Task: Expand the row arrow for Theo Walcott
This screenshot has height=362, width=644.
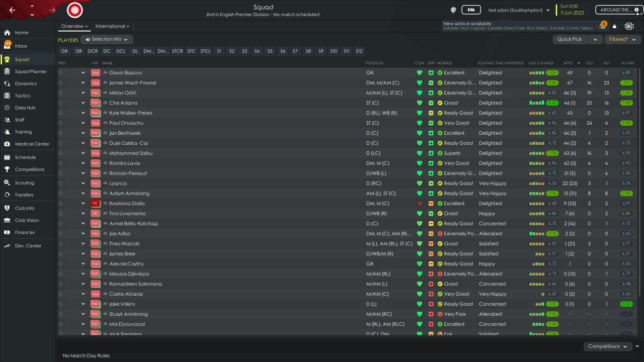Action: 83,244
